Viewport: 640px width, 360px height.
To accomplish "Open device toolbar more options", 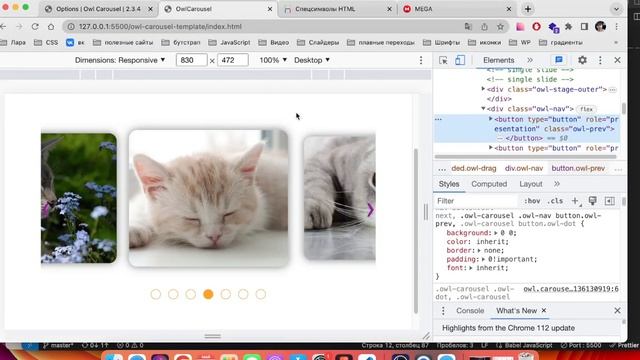I will [421, 60].
